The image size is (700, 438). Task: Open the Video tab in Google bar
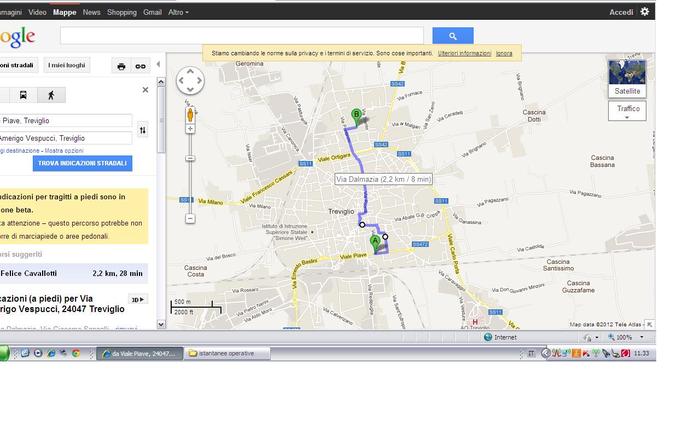pos(37,12)
